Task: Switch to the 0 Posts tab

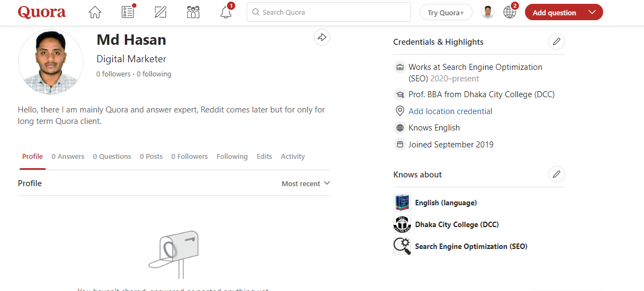Action: point(151,157)
